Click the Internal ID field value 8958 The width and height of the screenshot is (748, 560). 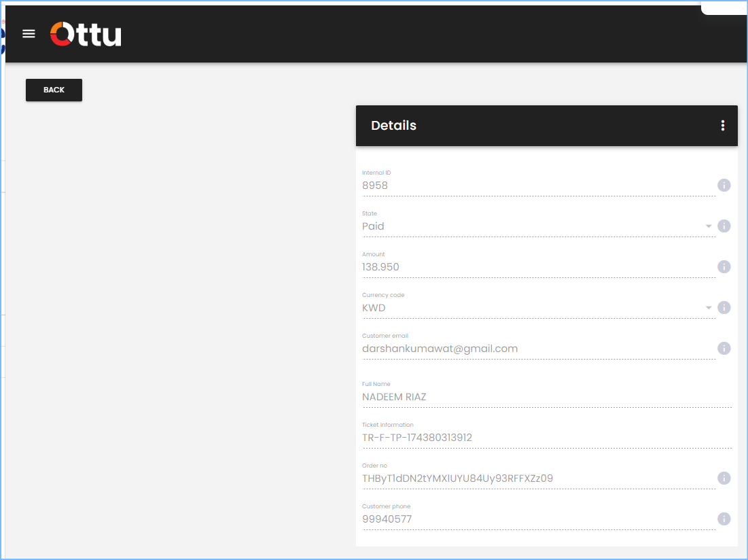539,186
